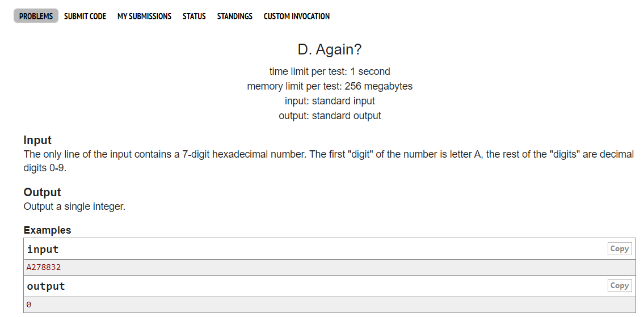Open the Problems tab
The height and width of the screenshot is (317, 644).
click(x=36, y=16)
